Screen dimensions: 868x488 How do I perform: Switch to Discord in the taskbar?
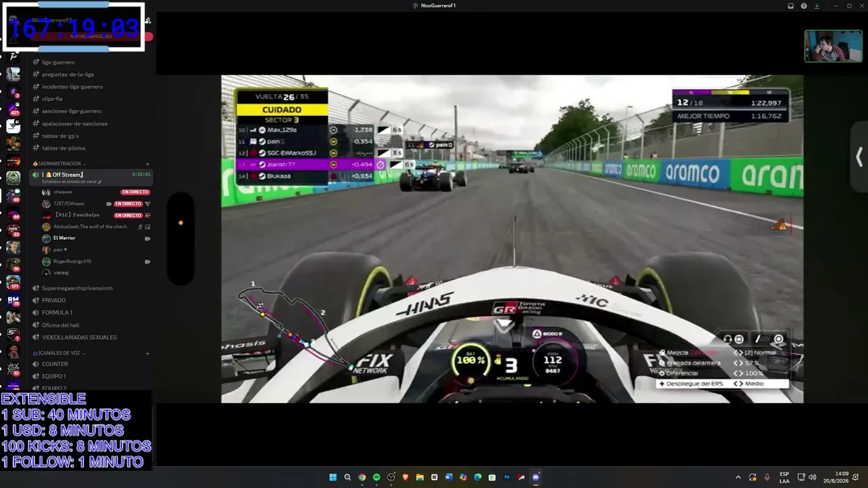pyautogui.click(x=536, y=477)
